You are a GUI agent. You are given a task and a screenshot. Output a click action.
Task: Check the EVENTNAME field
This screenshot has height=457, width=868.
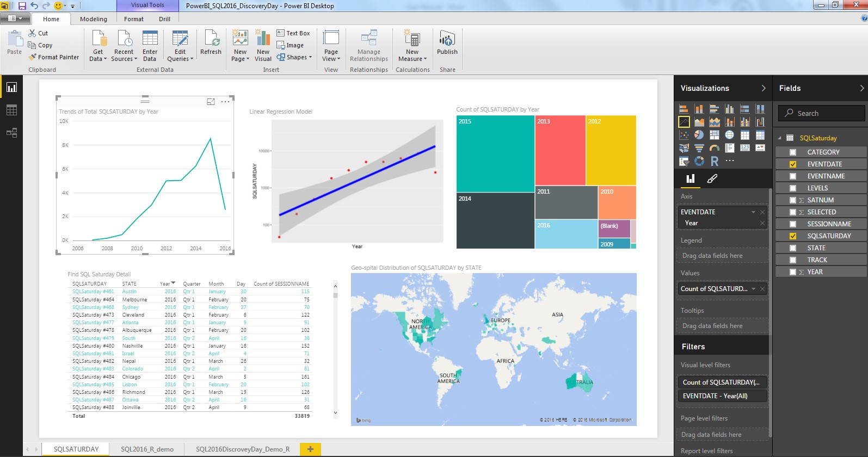793,176
